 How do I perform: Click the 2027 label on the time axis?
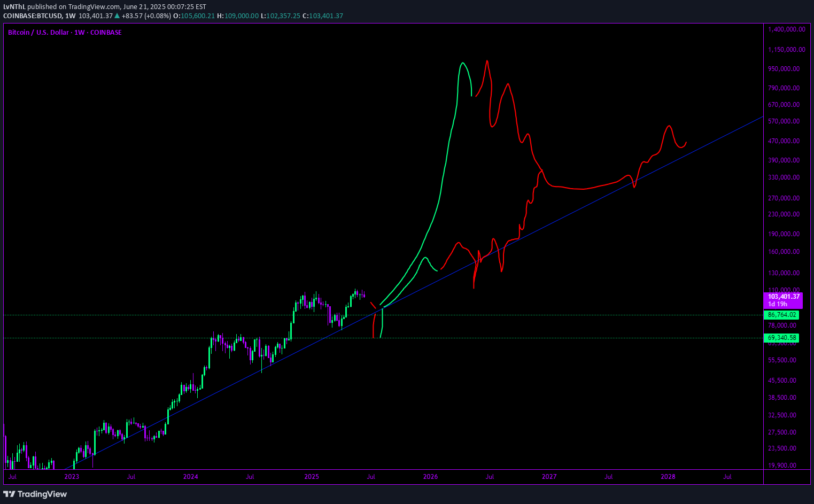click(x=549, y=477)
